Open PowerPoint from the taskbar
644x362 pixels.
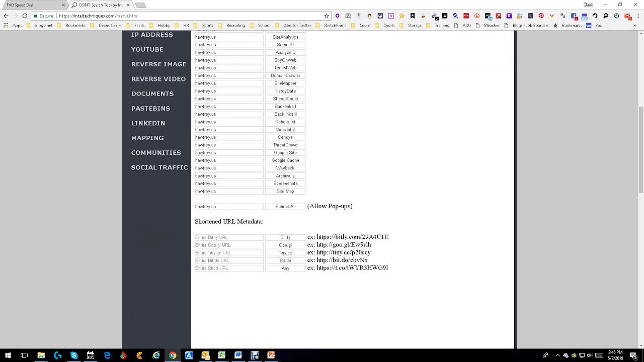pyautogui.click(x=271, y=355)
